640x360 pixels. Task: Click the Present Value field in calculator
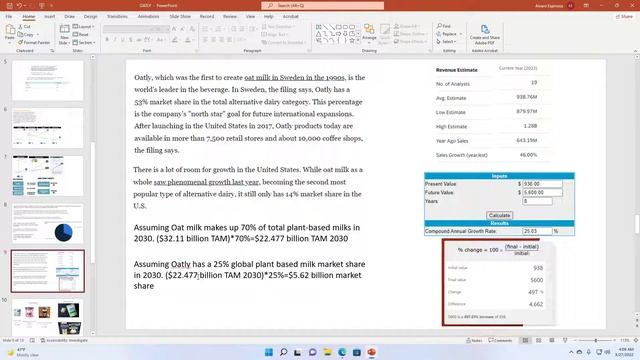tap(542, 184)
